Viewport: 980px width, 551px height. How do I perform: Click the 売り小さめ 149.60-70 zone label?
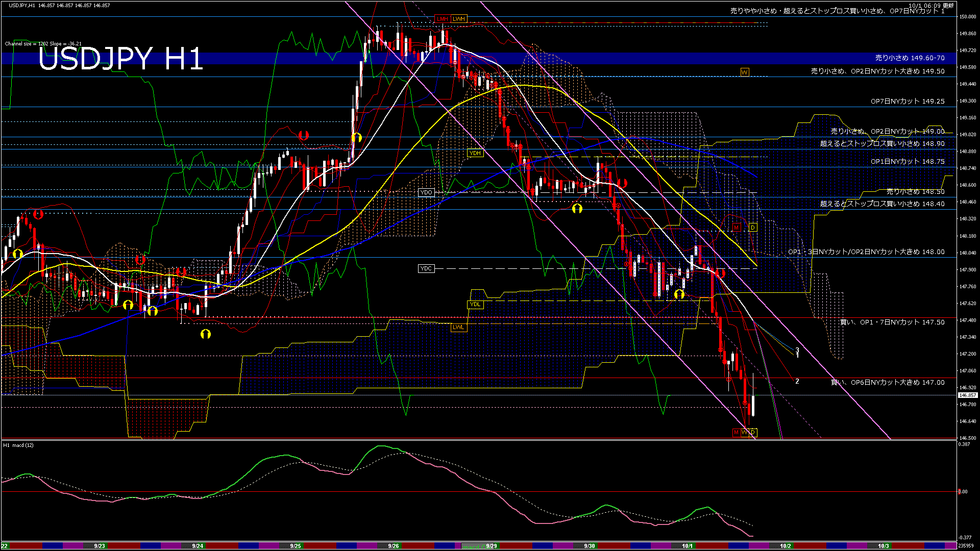[x=910, y=58]
